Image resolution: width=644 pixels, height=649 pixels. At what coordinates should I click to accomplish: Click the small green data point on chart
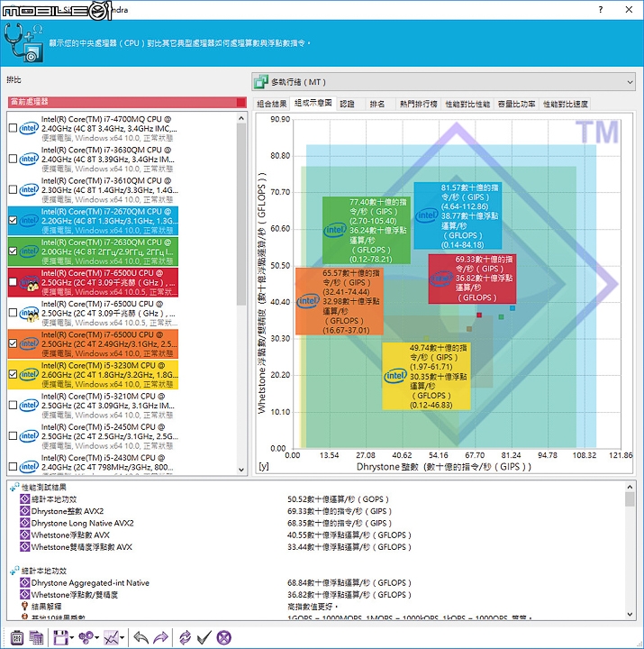(502, 316)
